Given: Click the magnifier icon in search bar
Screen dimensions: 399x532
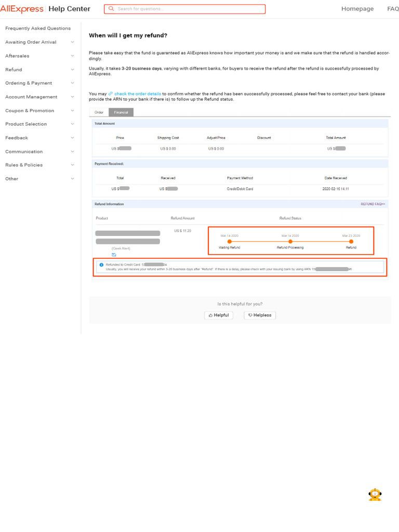Looking at the screenshot, I should click(111, 9).
